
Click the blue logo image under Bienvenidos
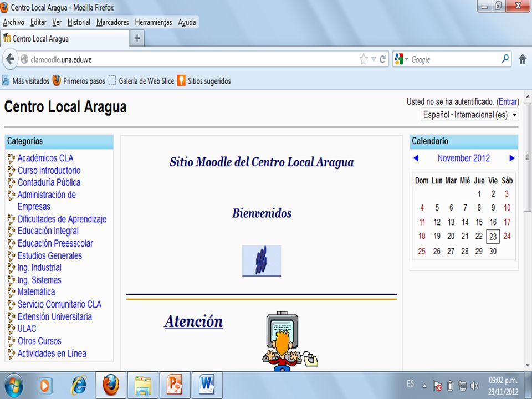click(262, 260)
